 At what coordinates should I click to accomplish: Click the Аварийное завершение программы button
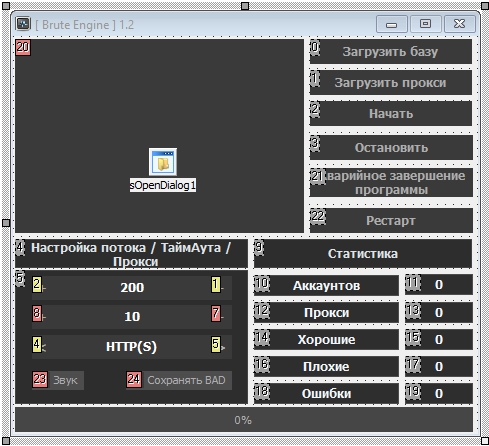tap(391, 182)
